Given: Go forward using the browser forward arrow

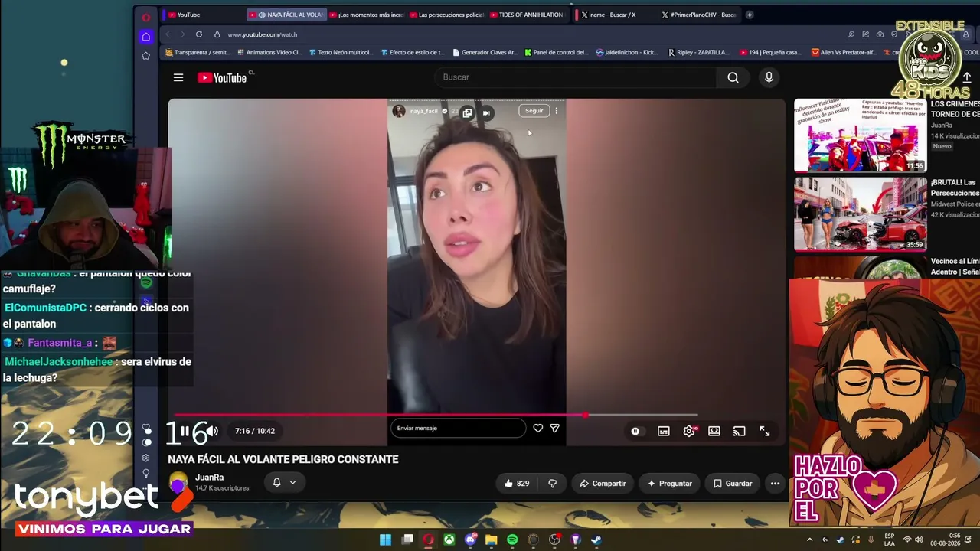Looking at the screenshot, I should coord(182,34).
